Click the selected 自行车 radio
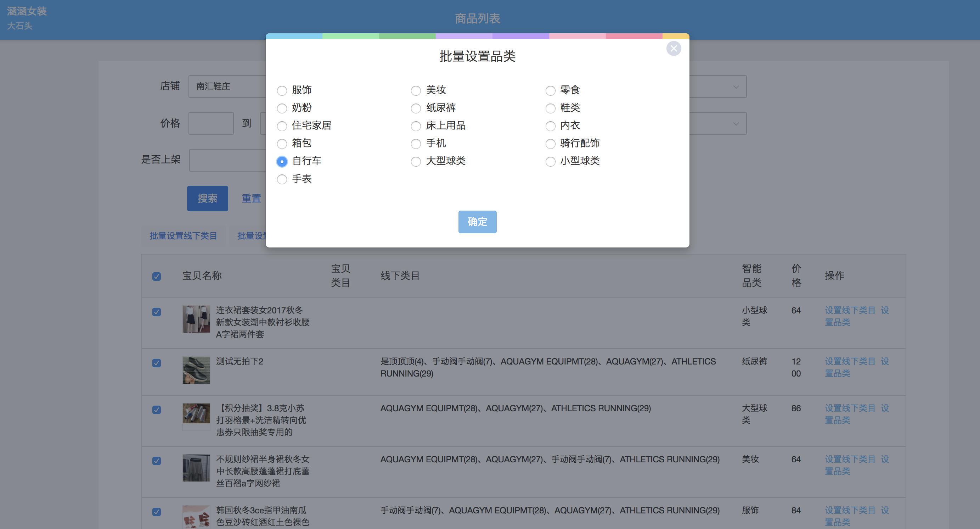980x529 pixels. point(282,162)
